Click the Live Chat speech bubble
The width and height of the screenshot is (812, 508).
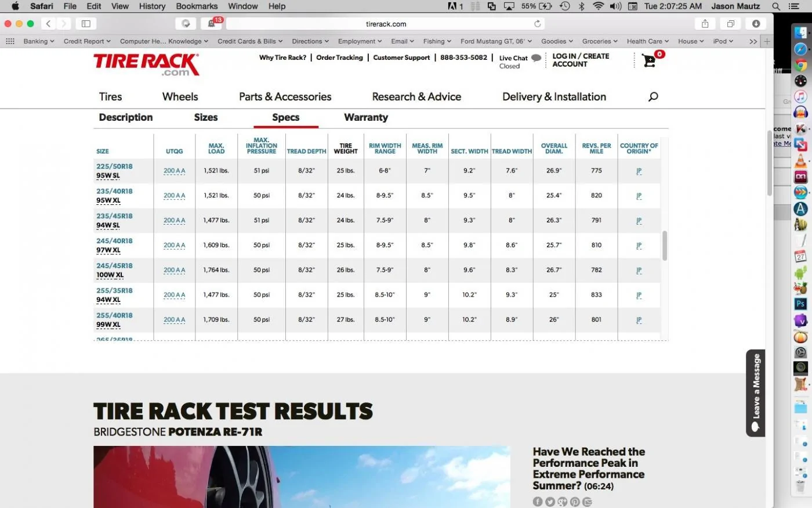[x=536, y=58]
